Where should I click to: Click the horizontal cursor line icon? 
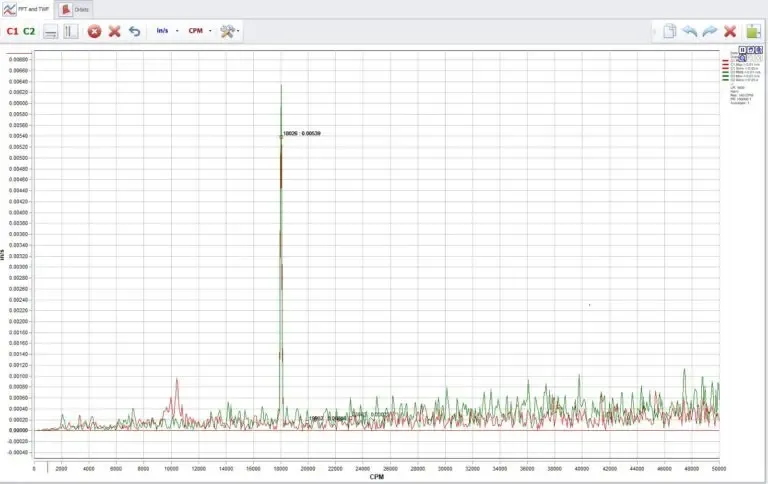click(x=50, y=32)
